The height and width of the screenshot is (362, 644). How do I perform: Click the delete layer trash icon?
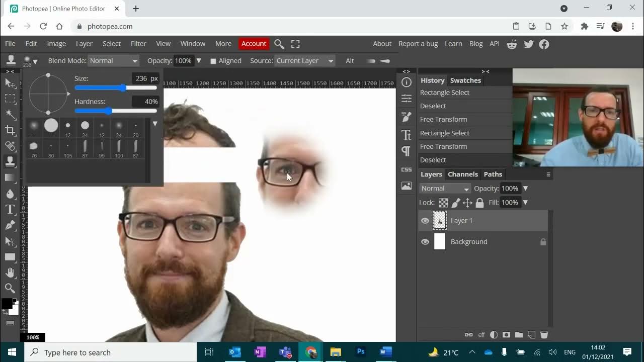[x=544, y=335]
